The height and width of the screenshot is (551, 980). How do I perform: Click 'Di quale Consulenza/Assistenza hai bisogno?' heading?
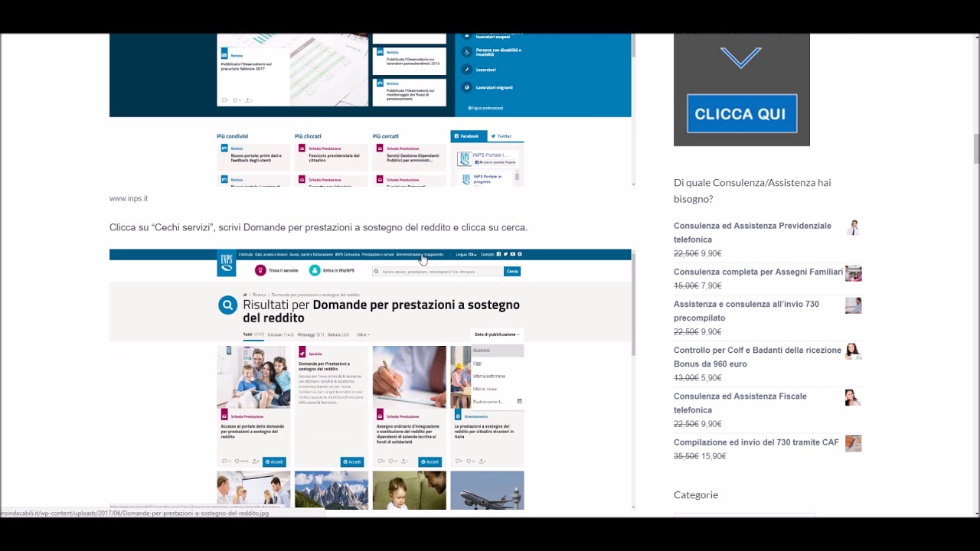[752, 191]
